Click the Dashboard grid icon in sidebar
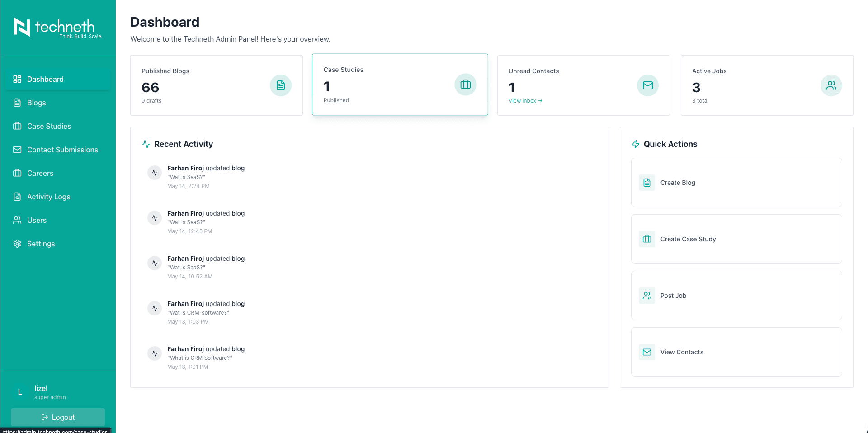 click(17, 79)
